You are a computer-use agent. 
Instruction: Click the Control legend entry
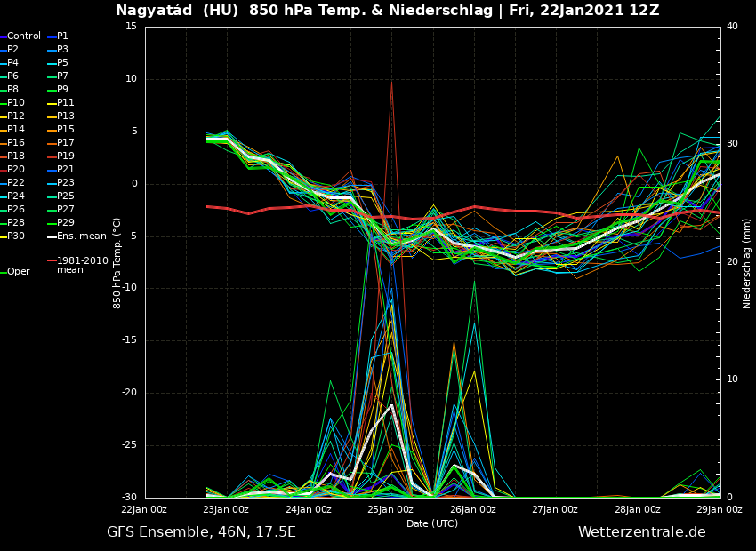(24, 36)
